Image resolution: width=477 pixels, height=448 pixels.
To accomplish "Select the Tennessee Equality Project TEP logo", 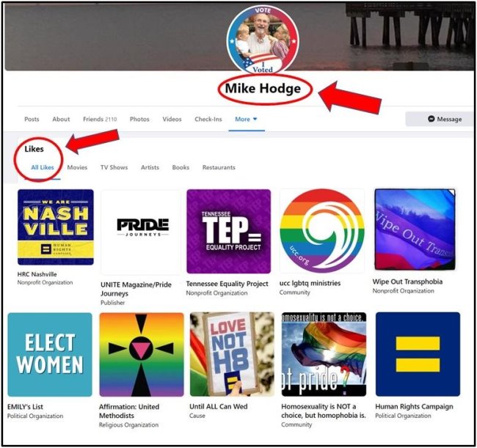I will (x=228, y=231).
